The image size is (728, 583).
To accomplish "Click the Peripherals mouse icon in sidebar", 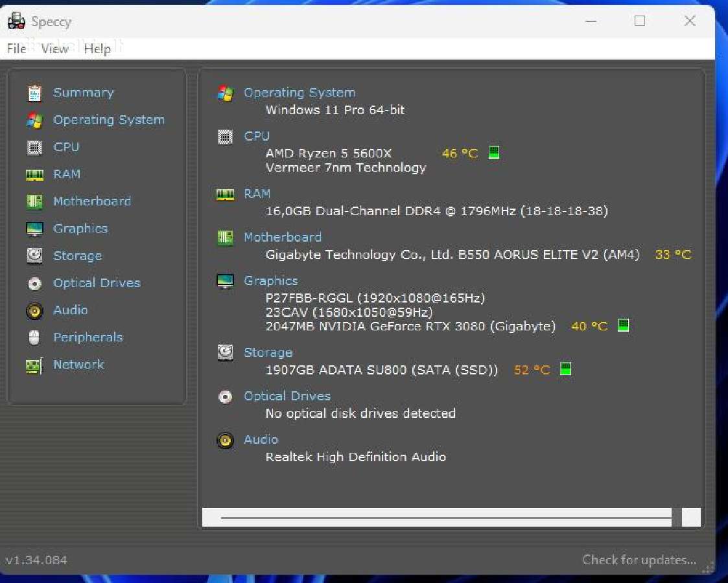I will point(34,337).
